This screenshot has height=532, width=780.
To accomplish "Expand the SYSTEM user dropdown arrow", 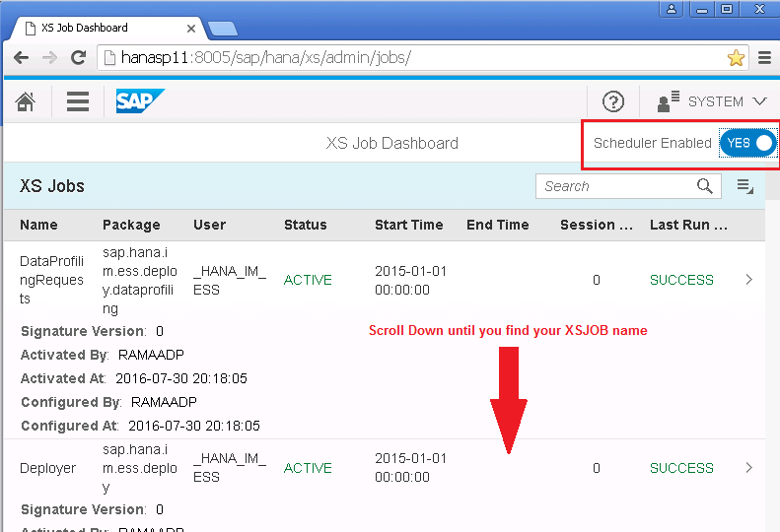I will point(759,101).
